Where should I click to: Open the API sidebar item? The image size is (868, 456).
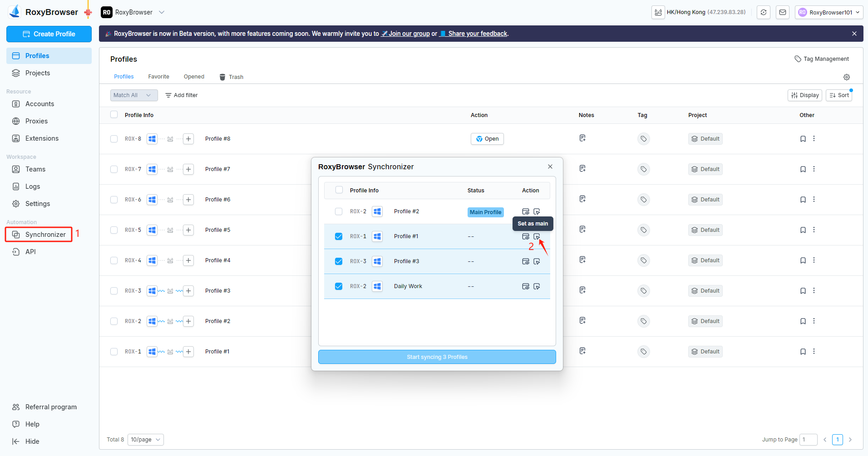tap(49, 252)
